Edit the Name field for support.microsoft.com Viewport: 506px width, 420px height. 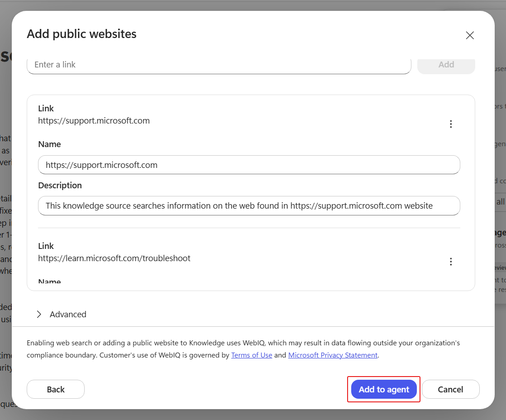(x=249, y=165)
